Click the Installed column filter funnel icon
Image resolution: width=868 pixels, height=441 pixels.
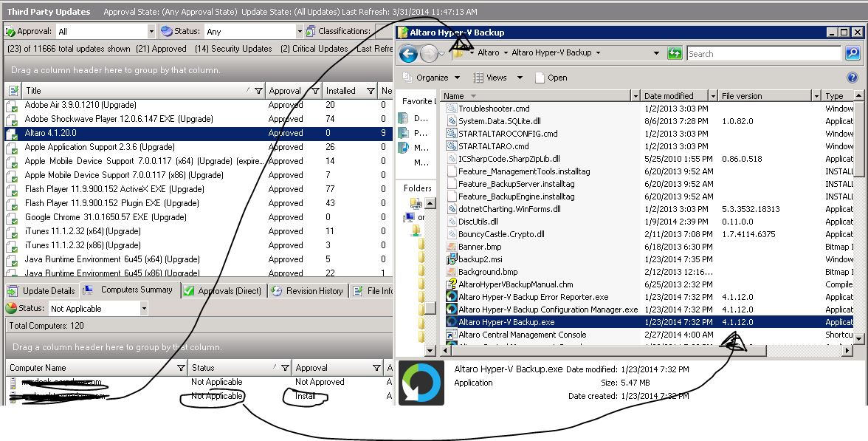(x=371, y=91)
